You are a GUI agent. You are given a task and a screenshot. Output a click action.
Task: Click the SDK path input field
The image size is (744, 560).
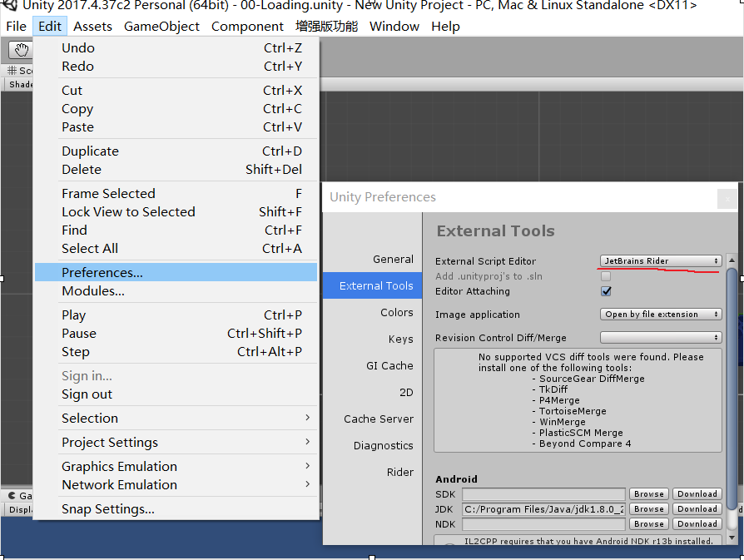point(543,494)
